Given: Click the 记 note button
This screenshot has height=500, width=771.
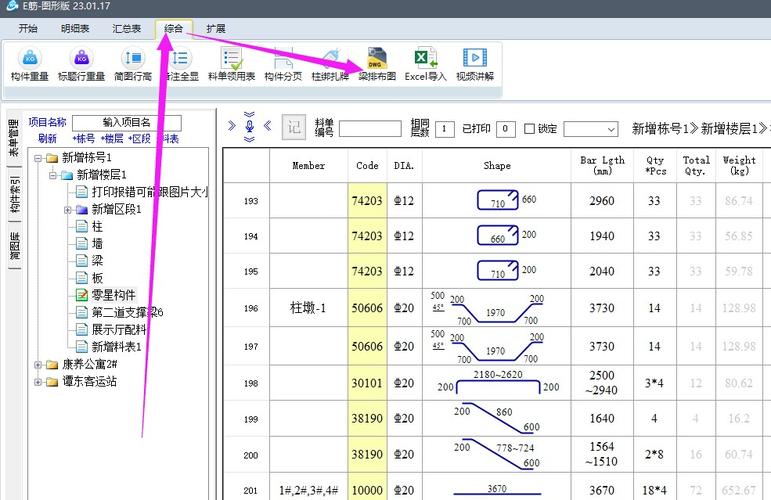Looking at the screenshot, I should tap(294, 127).
